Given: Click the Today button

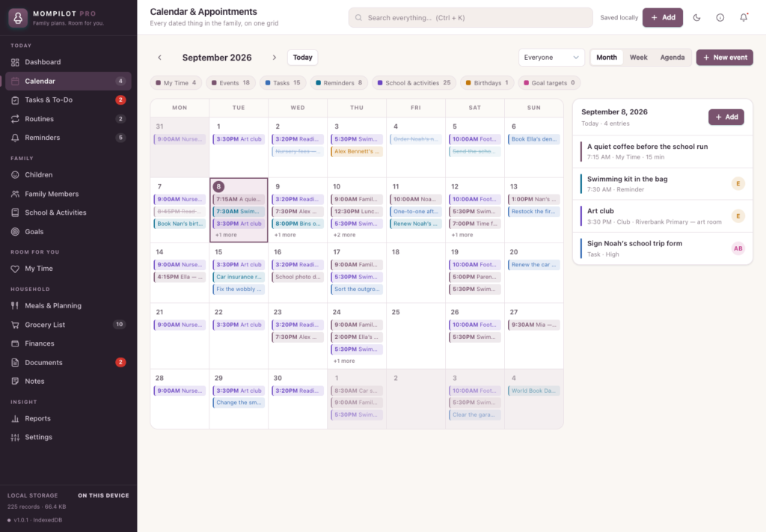Looking at the screenshot, I should coord(302,58).
